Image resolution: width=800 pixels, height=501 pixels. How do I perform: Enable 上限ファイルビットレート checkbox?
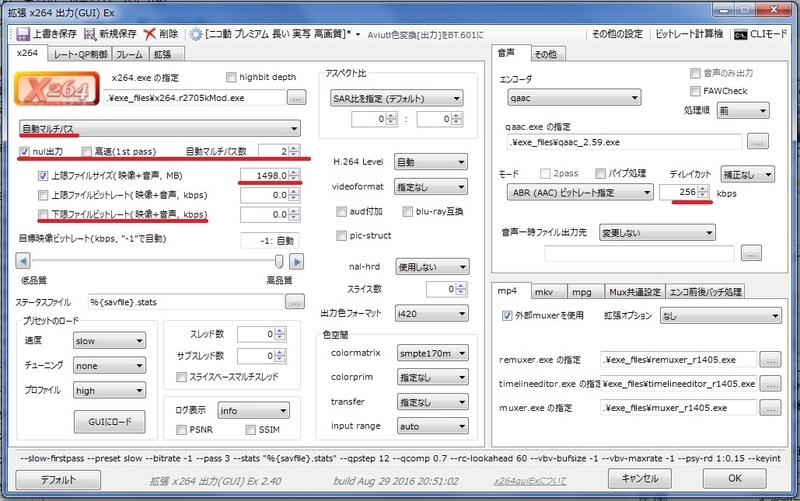(x=43, y=195)
